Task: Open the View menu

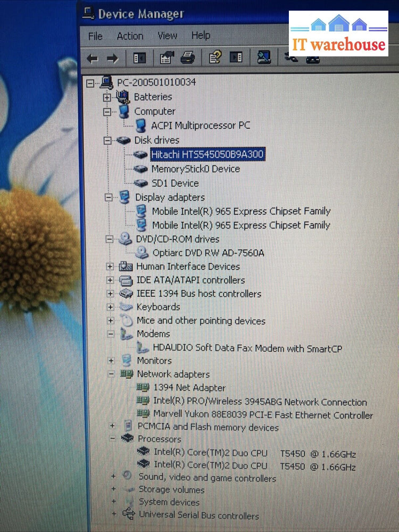Action: click(167, 36)
